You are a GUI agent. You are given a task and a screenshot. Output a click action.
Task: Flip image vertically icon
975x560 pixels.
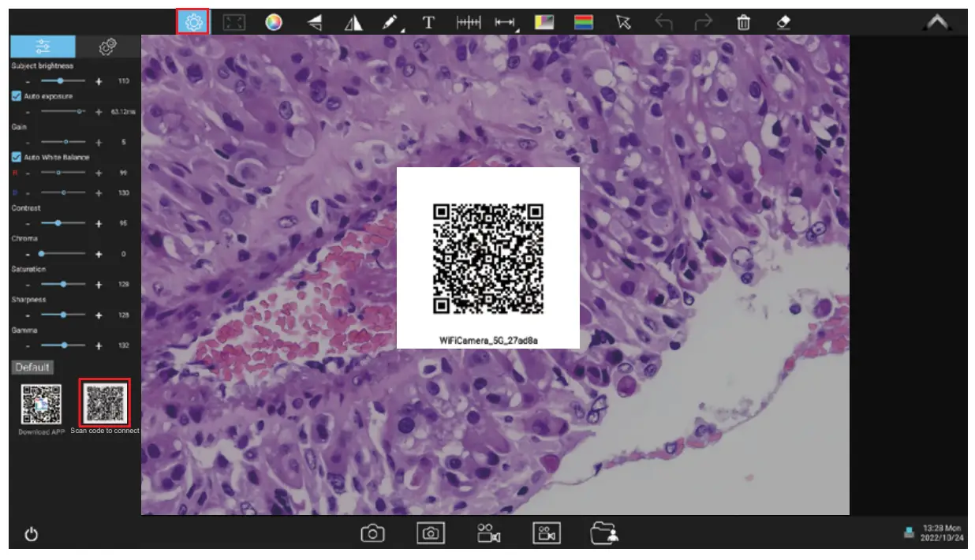pyautogui.click(x=314, y=23)
